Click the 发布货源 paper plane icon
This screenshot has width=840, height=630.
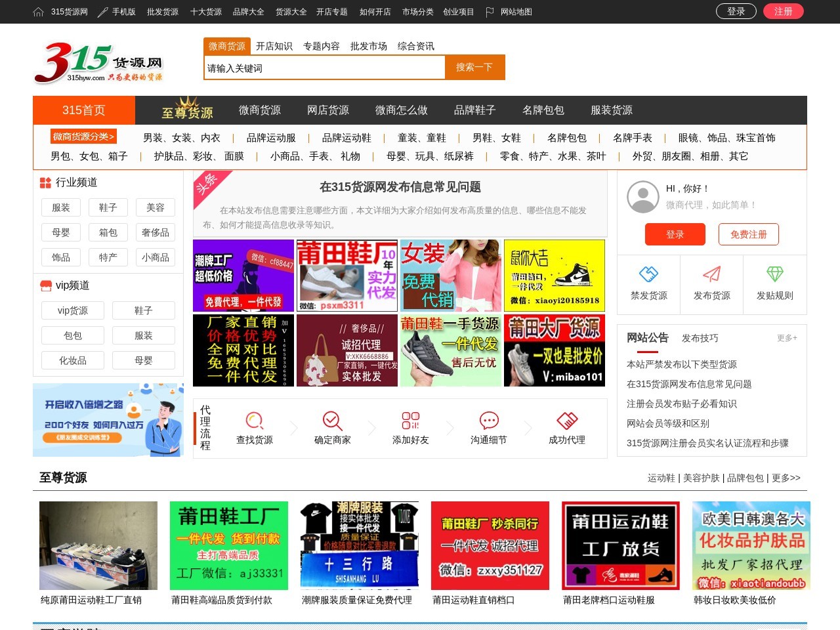coord(711,274)
